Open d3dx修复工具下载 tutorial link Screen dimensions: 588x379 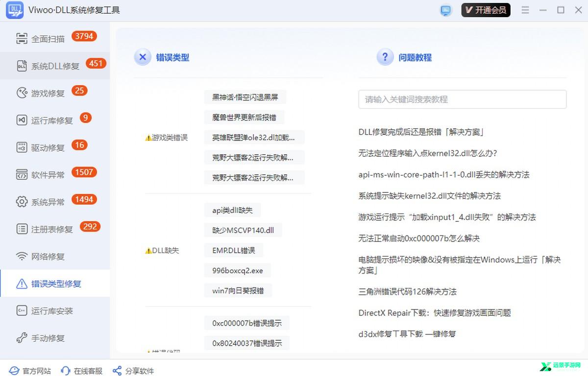(407, 334)
